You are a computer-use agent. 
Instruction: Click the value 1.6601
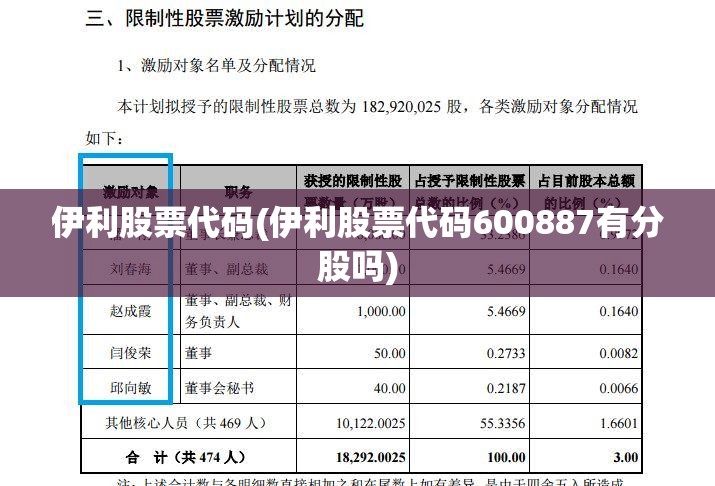[x=619, y=424]
